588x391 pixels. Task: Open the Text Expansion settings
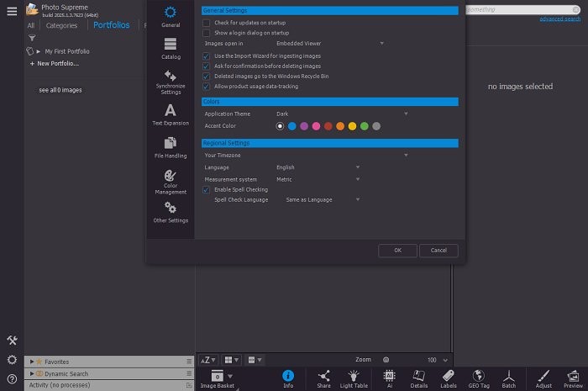(x=171, y=114)
